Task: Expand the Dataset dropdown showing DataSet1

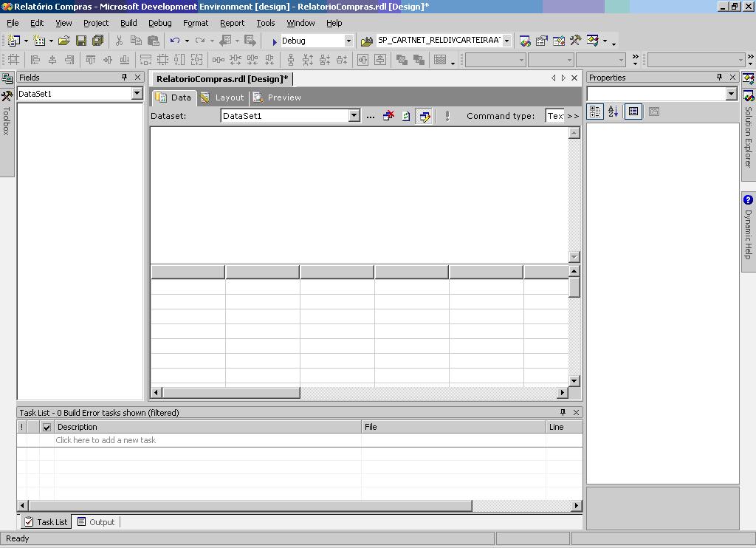Action: click(354, 116)
